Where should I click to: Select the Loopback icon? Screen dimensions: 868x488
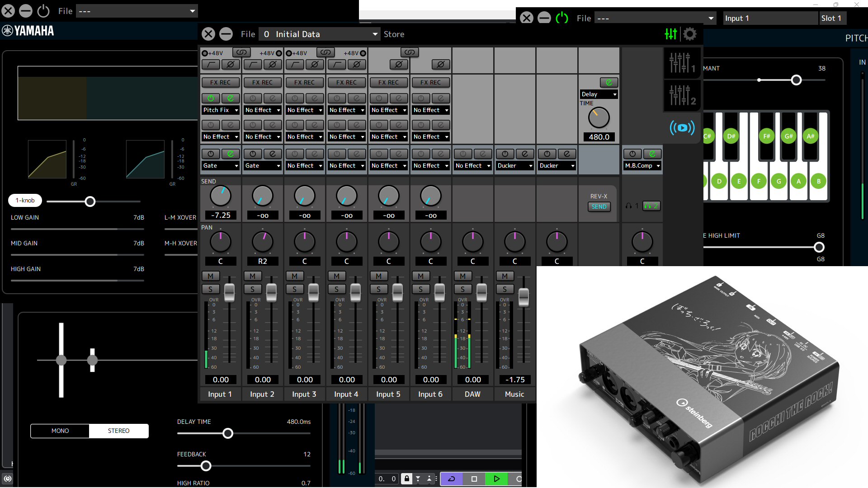(x=682, y=128)
